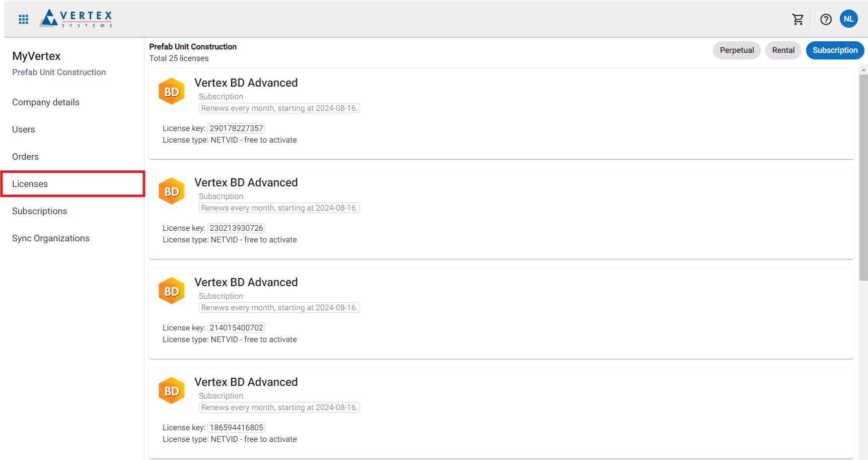868x460 pixels.
Task: Click the BD icon beside key 186594416805
Action: click(x=172, y=391)
